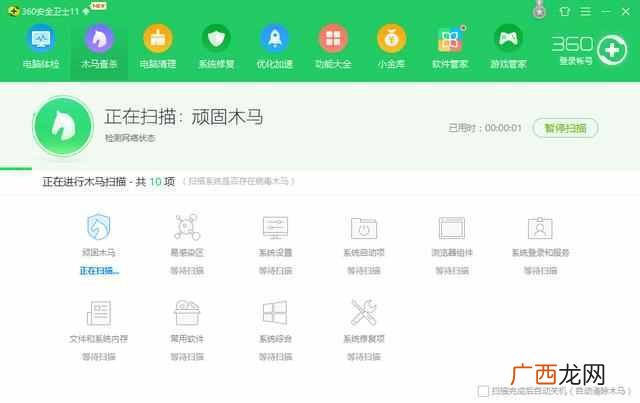Select the 文件和系统内存 document icon
This screenshot has height=403, width=640.
pyautogui.click(x=98, y=313)
